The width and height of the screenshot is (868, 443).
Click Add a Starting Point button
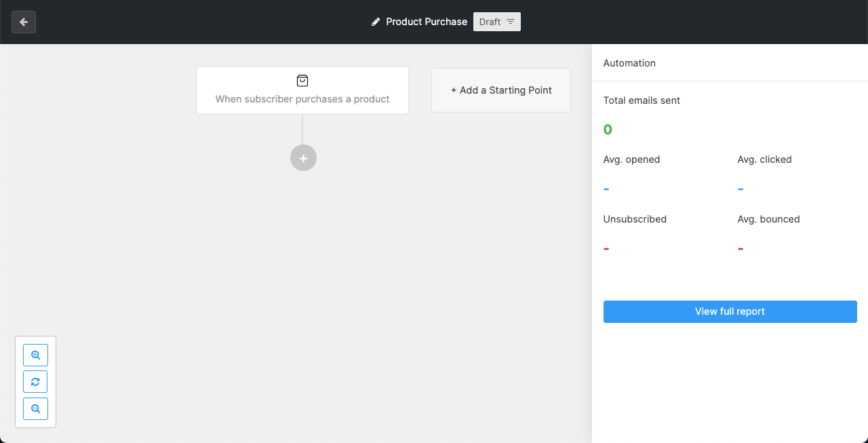[501, 90]
